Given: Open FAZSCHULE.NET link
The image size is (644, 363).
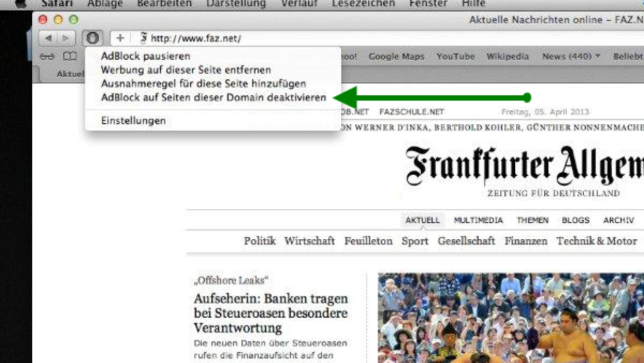Looking at the screenshot, I should click(412, 112).
